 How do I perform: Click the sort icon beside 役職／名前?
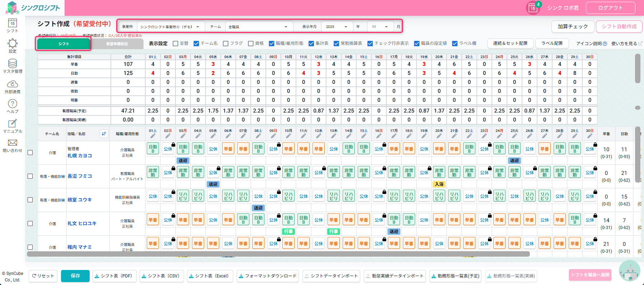[104, 134]
